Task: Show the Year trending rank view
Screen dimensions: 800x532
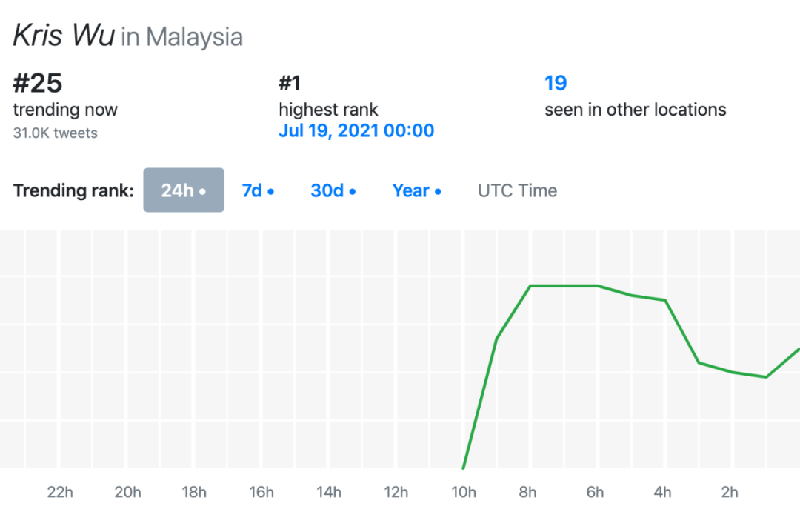Action: point(416,190)
